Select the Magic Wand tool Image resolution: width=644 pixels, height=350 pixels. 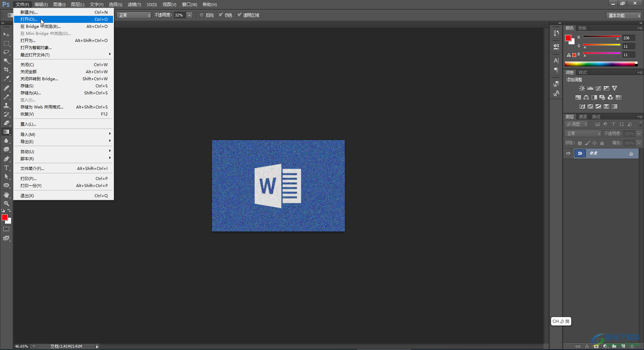[x=6, y=61]
